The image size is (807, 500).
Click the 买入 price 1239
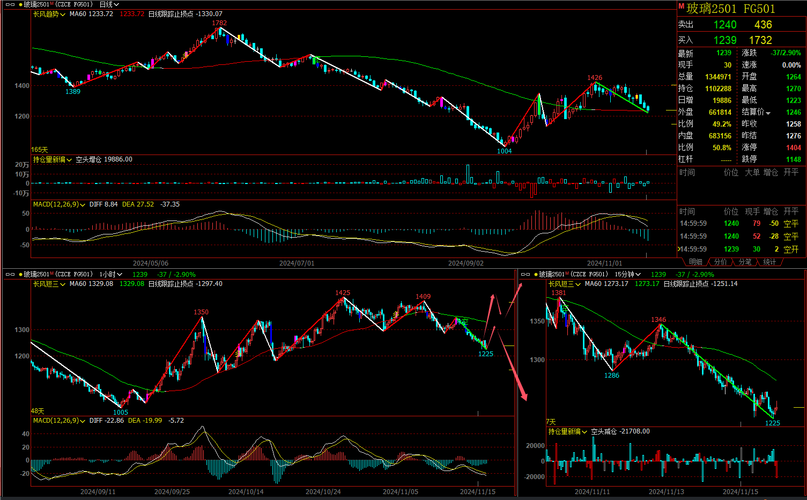(725, 39)
